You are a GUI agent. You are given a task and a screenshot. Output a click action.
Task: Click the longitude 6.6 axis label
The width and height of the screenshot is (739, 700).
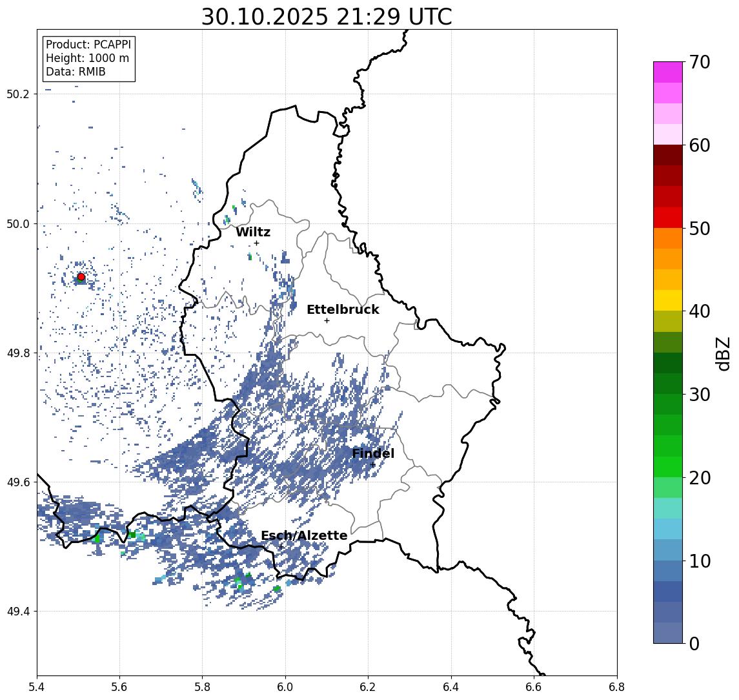pyautogui.click(x=534, y=687)
